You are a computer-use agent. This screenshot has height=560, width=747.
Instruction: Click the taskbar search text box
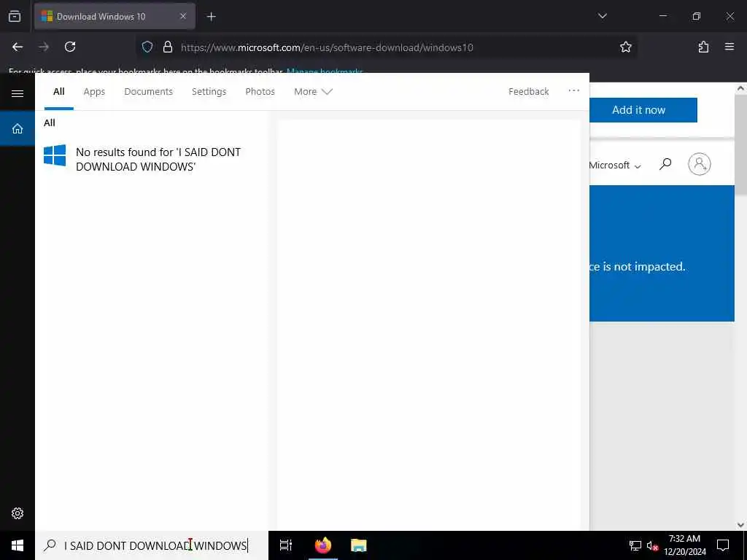point(152,545)
